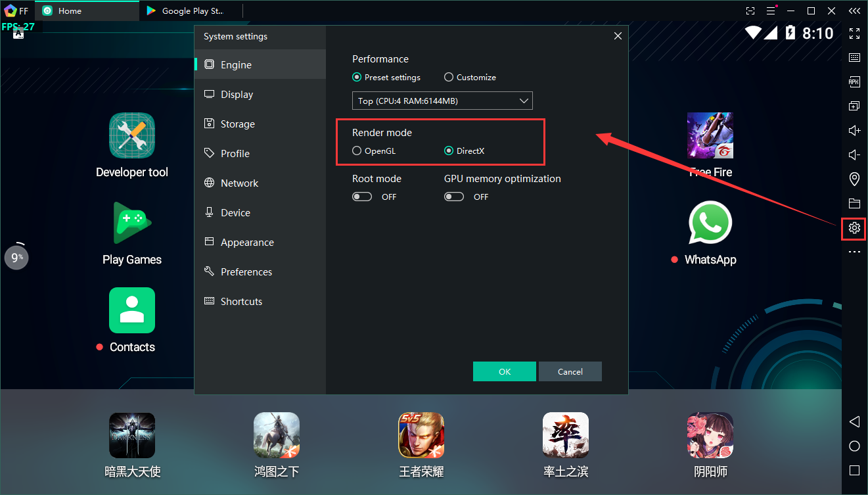
Task: Open the Developer tool app
Action: [132, 135]
